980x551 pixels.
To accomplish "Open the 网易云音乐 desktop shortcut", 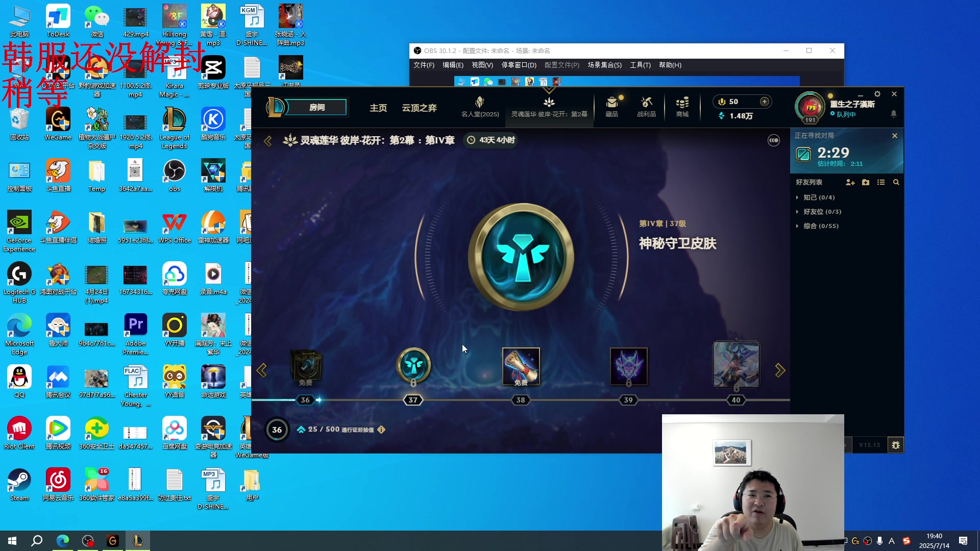I will [x=58, y=485].
